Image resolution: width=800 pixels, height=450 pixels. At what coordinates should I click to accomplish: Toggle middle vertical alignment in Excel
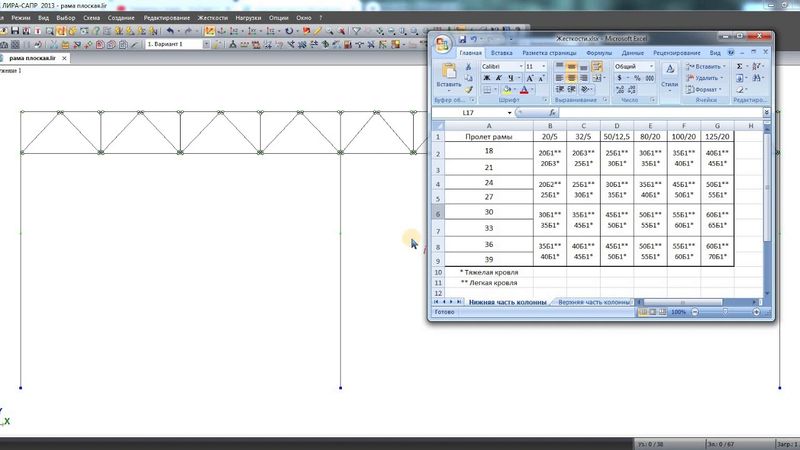(571, 66)
